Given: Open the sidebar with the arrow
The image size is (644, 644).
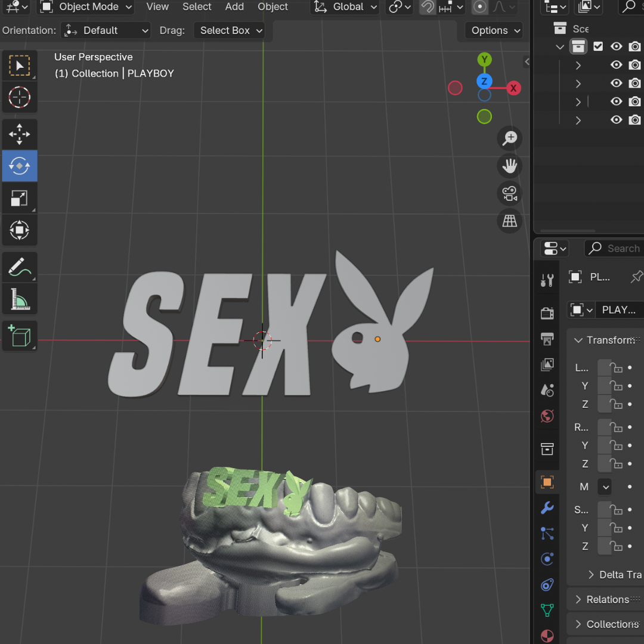Looking at the screenshot, I should [527, 62].
